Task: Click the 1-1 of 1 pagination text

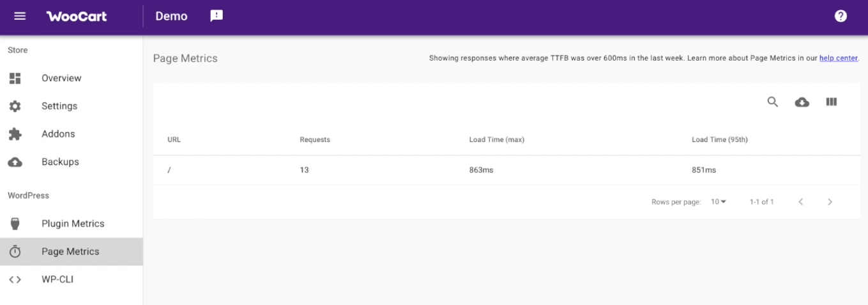Action: (x=761, y=202)
